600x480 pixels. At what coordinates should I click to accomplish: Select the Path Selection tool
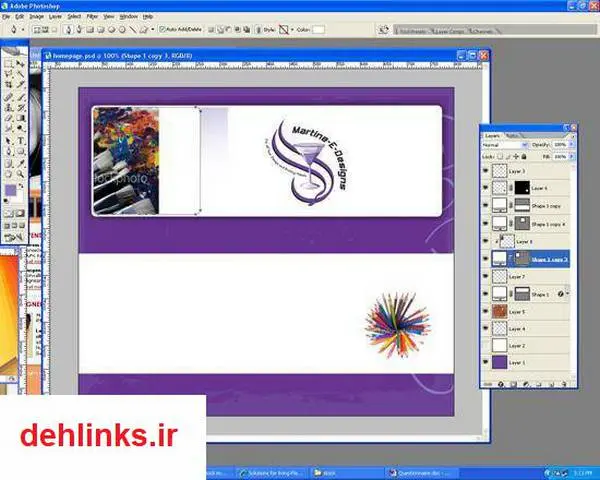click(8, 141)
